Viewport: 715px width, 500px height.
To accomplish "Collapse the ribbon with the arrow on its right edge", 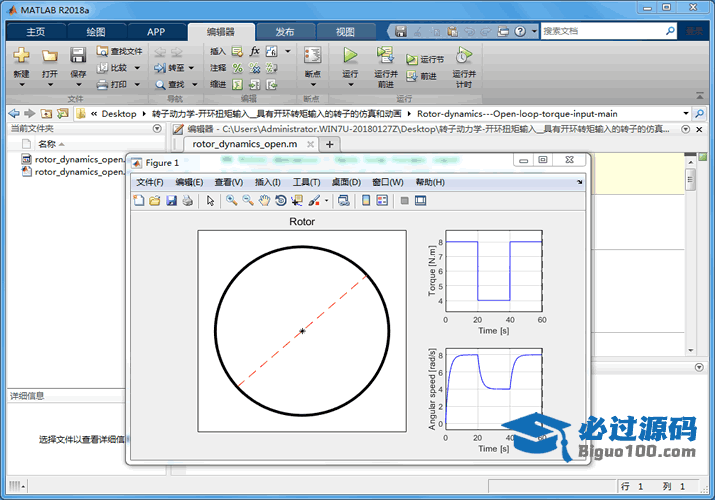I will 700,96.
